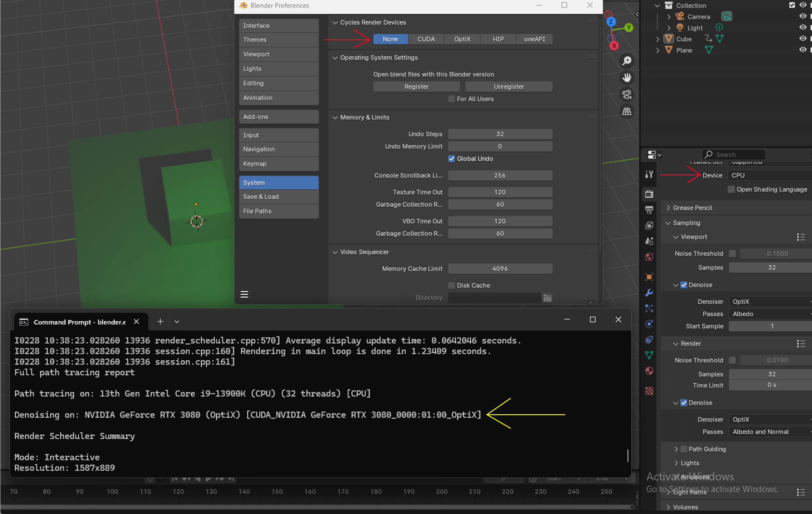Click the viewport zoom magnifier icon
The image size is (812, 514).
[x=627, y=61]
